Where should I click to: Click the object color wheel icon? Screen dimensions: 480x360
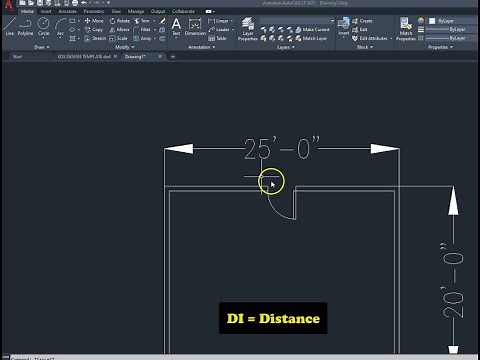coord(421,21)
